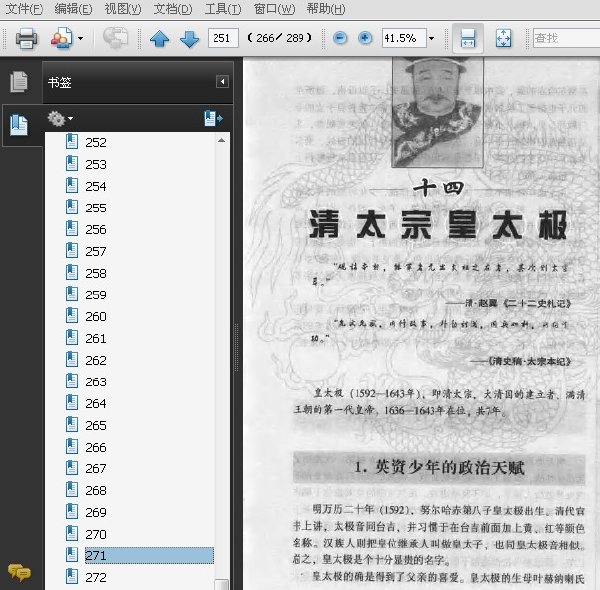This screenshot has height=590, width=600.
Task: Open the 工具(T) menu
Action: pos(223,8)
